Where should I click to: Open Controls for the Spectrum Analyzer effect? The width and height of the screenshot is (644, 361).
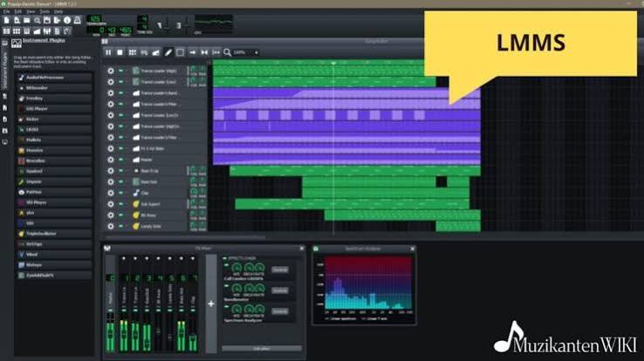280,311
